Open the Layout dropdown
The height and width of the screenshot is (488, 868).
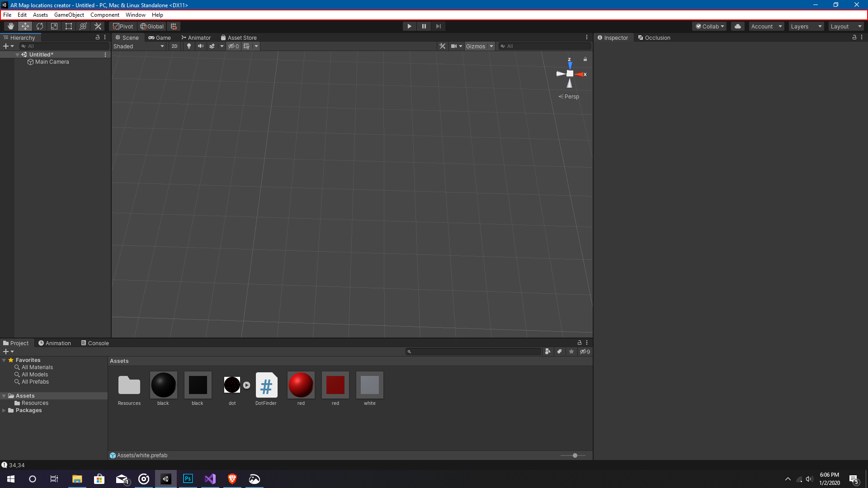(x=846, y=26)
